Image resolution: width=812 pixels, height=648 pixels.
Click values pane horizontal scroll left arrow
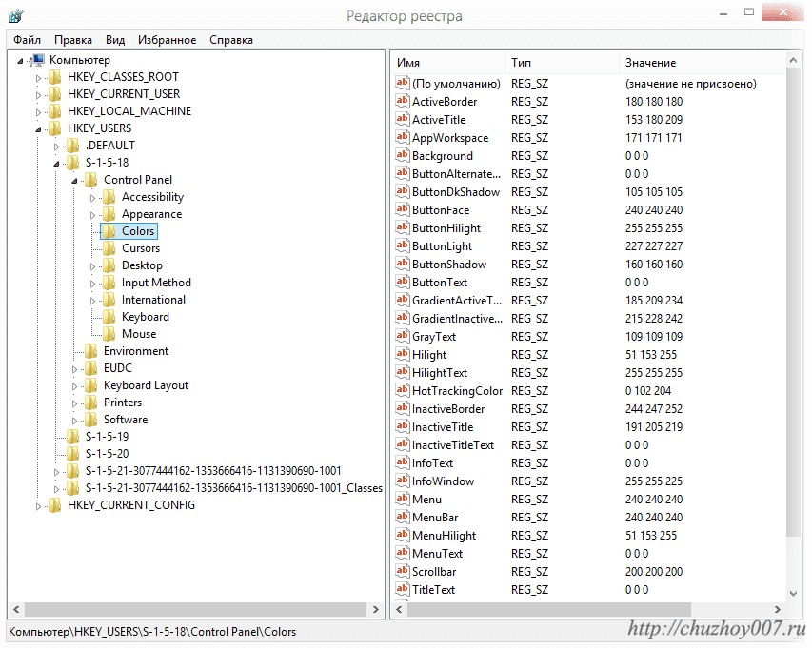399,610
